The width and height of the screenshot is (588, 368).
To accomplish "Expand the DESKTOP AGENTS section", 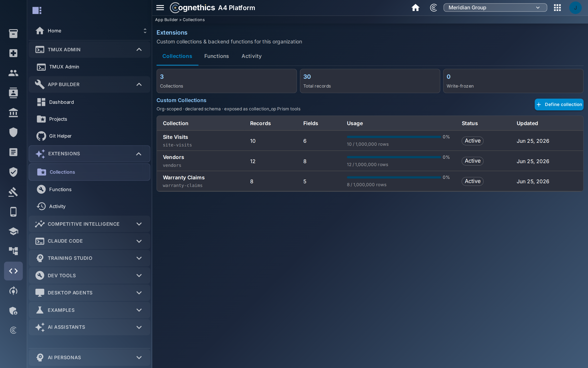I will click(x=89, y=293).
